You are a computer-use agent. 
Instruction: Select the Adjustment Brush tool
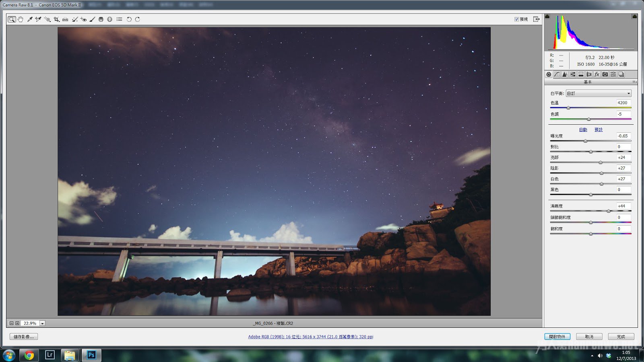92,19
